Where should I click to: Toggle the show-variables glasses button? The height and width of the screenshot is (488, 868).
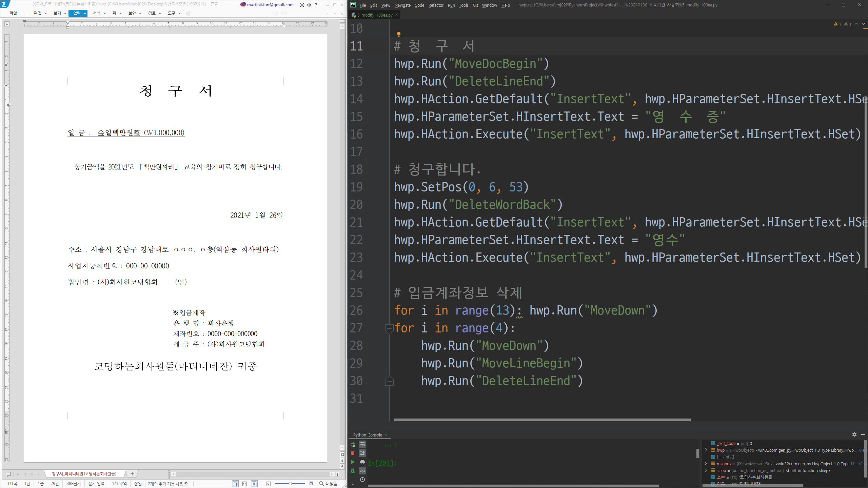point(362,471)
